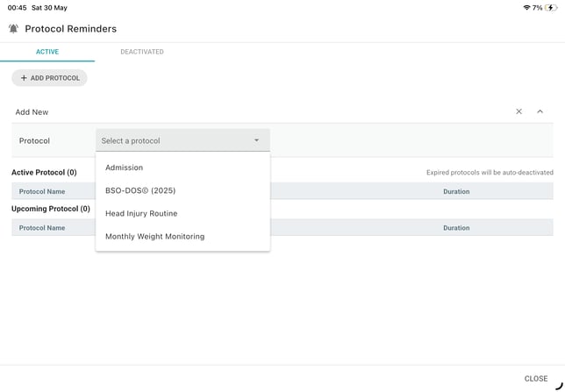This screenshot has width=565, height=392.
Task: Click the Add New section title
Action: [x=32, y=112]
